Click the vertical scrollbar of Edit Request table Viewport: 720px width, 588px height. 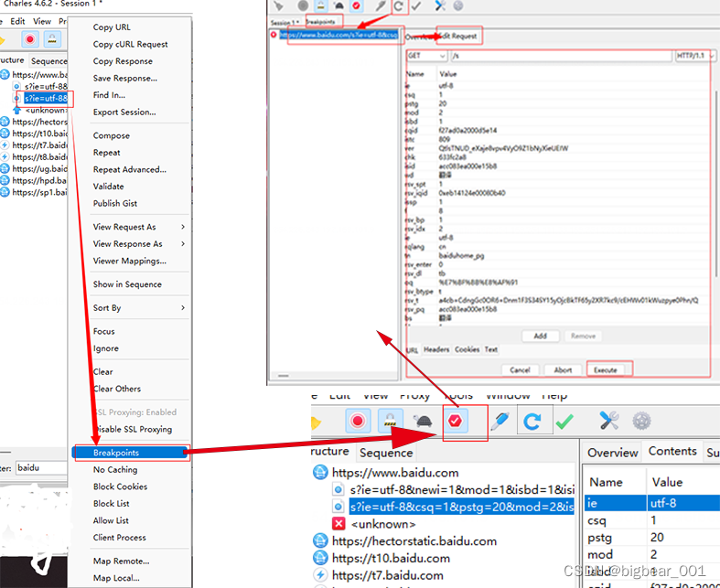pyautogui.click(x=715, y=184)
